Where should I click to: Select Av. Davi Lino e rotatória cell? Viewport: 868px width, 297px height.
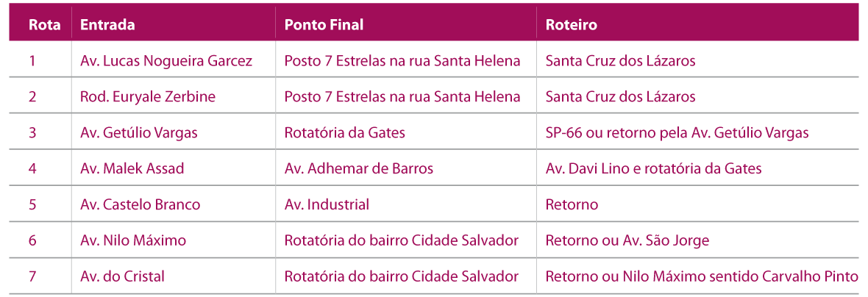tap(653, 168)
